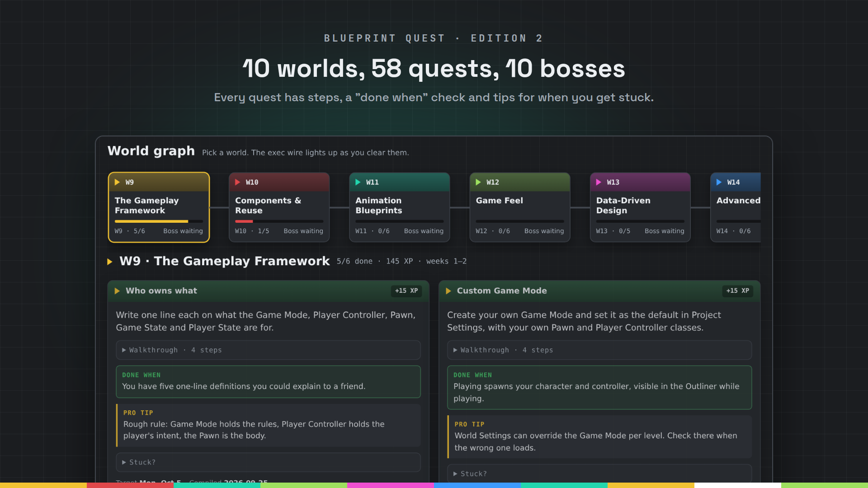Click the teal play arrow on W11
This screenshot has width=868, height=488.
pos(358,182)
